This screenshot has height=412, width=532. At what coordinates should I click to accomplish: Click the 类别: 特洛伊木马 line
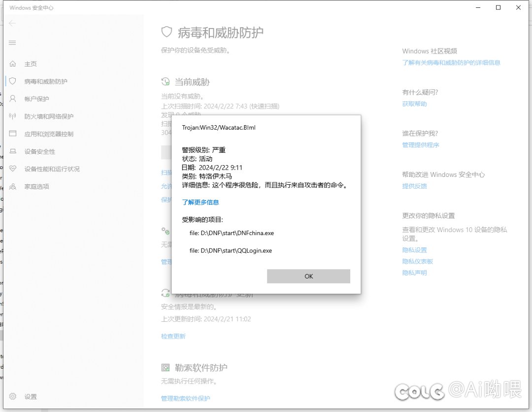click(207, 176)
